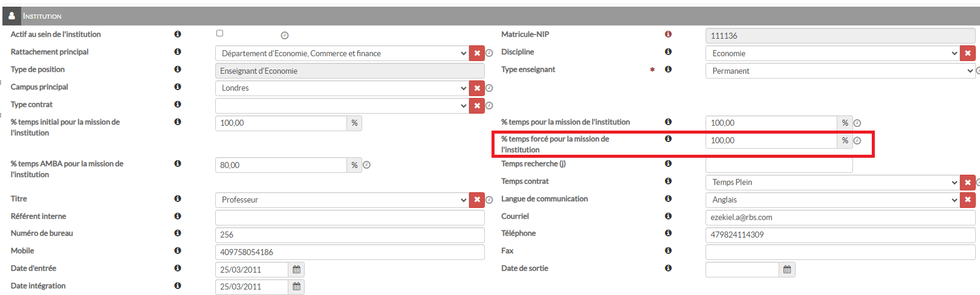
Task: Open the Rattachement principal dropdown
Action: (x=342, y=53)
